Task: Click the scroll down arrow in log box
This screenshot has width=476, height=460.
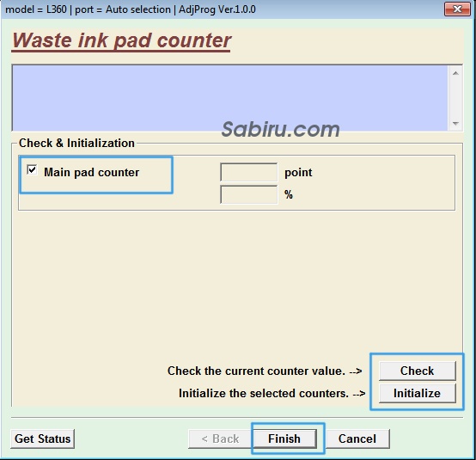Action: point(455,123)
